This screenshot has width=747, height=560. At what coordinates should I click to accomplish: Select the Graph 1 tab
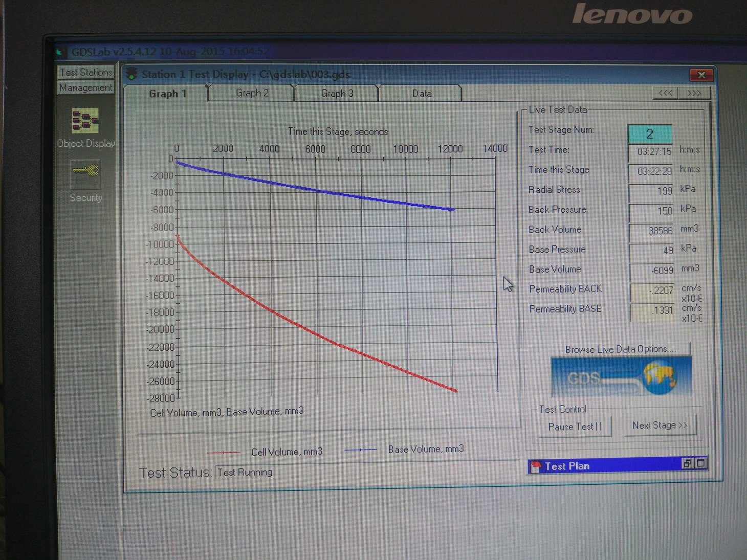(x=167, y=94)
